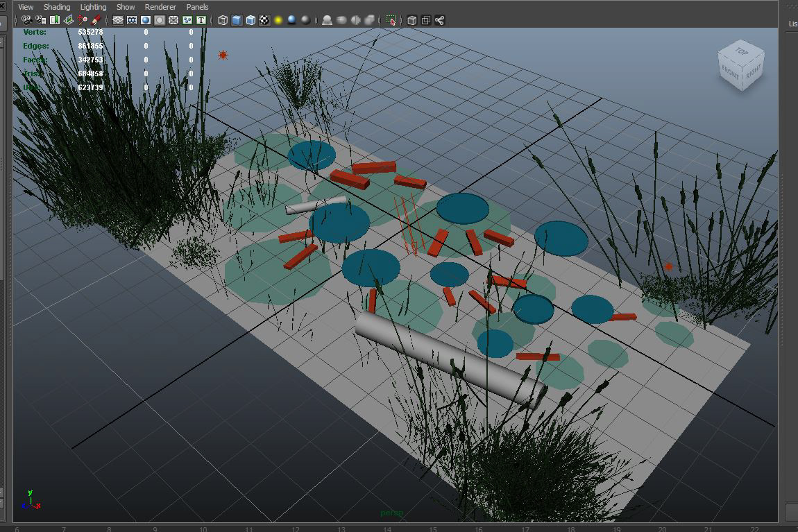The width and height of the screenshot is (798, 532).
Task: Click the UVs count 623739
Action: 91,87
